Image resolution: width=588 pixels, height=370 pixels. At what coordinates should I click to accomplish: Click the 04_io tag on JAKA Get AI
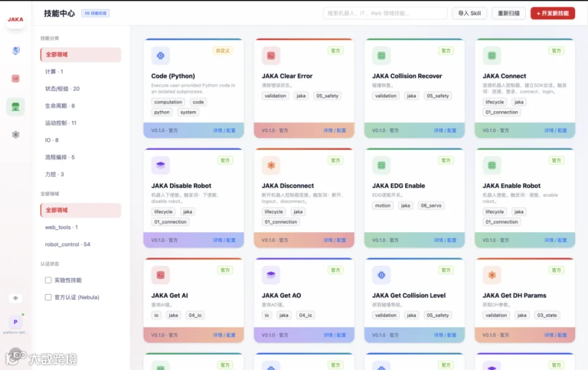click(195, 315)
